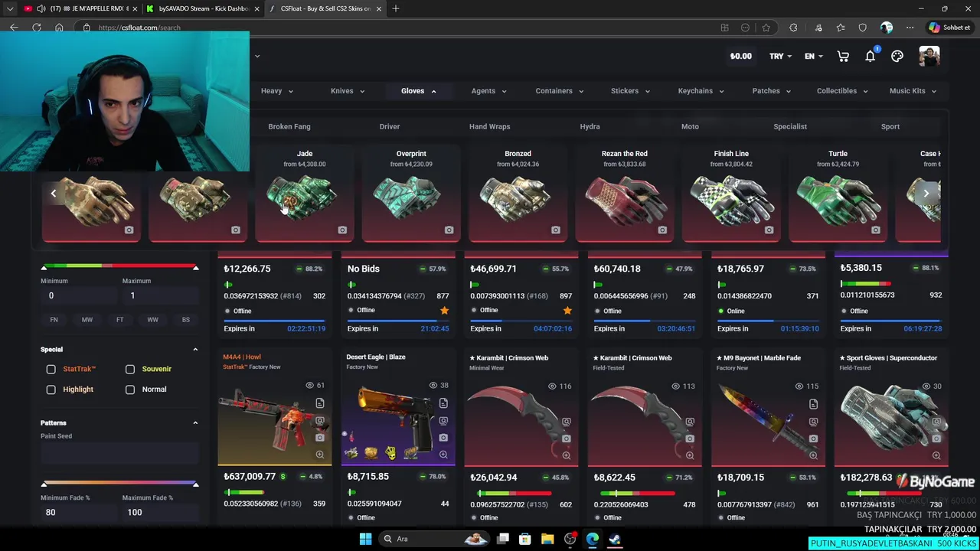Switch to bySAVADO Stream Kick tab
The width and height of the screenshot is (980, 551).
[202, 8]
